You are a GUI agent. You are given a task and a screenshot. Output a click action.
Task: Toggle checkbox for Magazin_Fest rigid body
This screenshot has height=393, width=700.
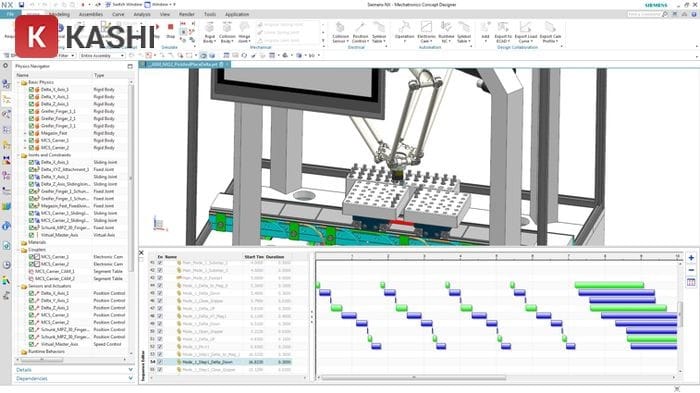31,133
